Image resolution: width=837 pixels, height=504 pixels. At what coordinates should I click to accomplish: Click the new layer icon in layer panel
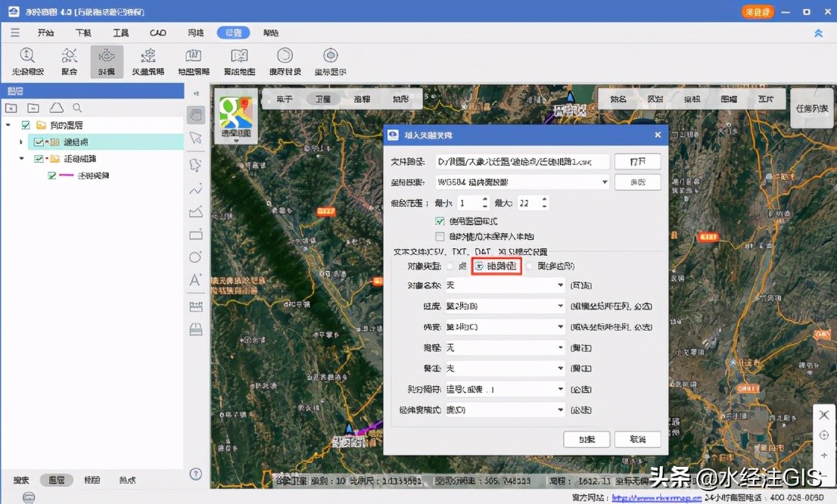click(11, 108)
